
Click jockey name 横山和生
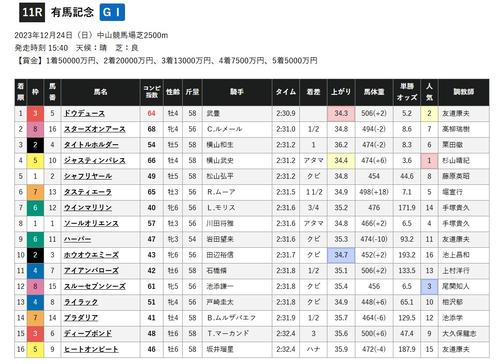point(220,145)
